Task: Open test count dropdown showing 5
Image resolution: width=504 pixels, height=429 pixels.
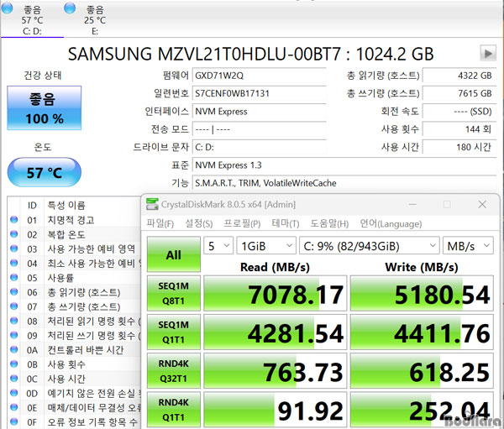Action: click(x=218, y=246)
